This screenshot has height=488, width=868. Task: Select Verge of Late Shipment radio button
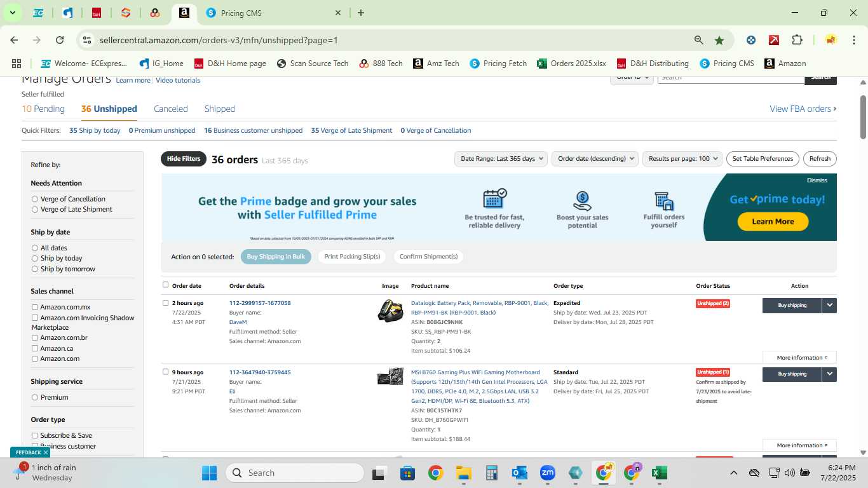[x=35, y=209]
